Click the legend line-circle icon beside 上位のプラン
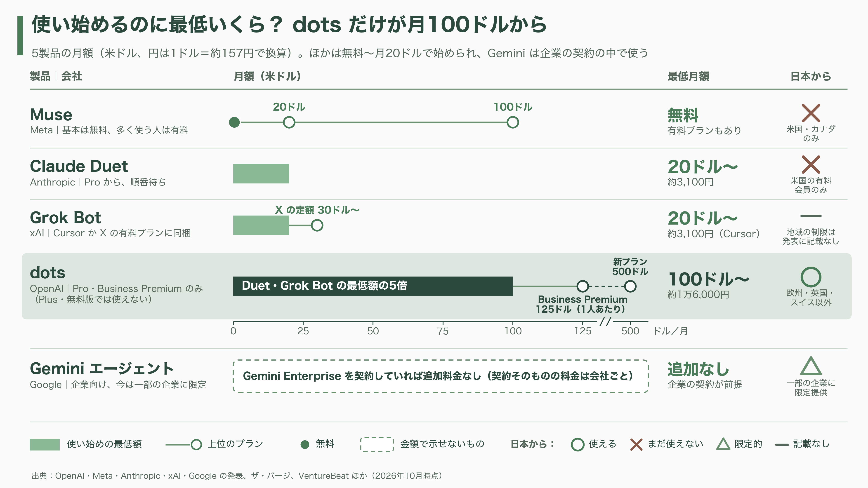 (x=184, y=445)
